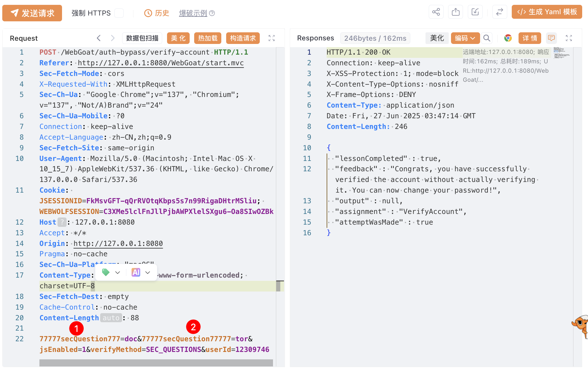Click the Request horizontal scrollbar

156,363
